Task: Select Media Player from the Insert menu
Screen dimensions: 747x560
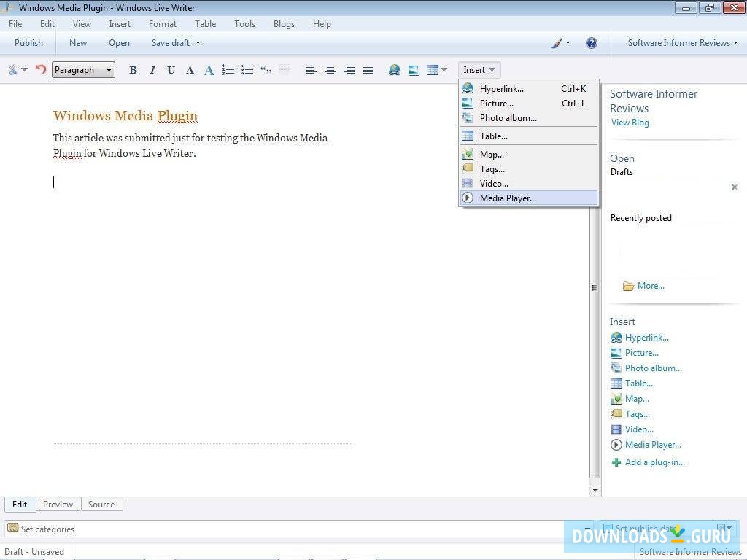Action: click(x=508, y=198)
